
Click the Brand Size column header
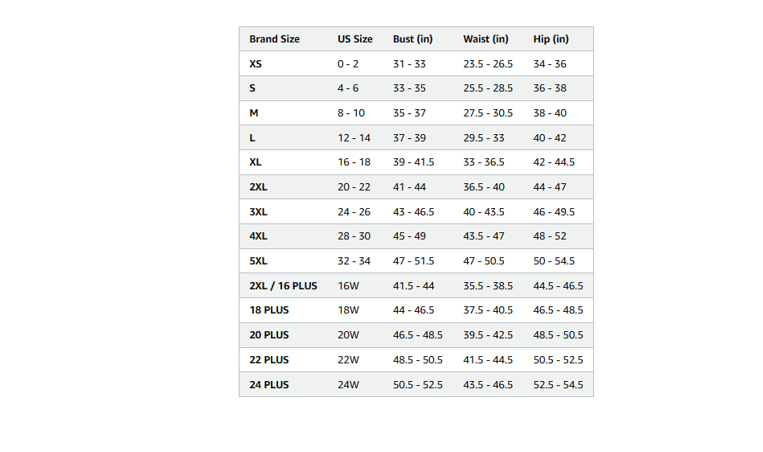(x=274, y=39)
